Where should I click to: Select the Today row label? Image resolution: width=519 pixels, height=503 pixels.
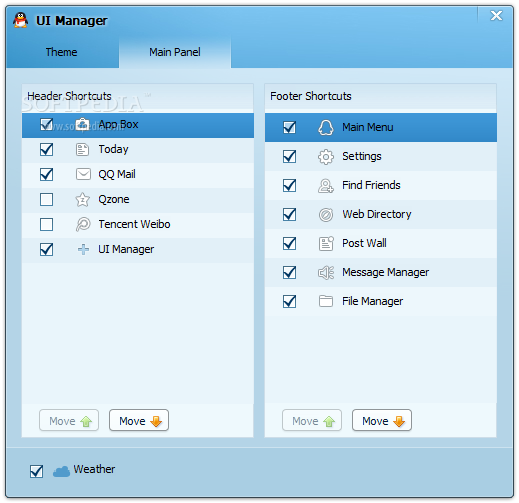tap(113, 149)
